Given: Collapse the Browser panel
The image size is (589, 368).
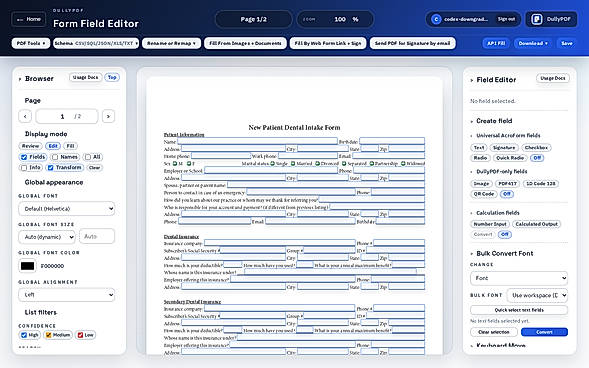Looking at the screenshot, I should 20,79.
